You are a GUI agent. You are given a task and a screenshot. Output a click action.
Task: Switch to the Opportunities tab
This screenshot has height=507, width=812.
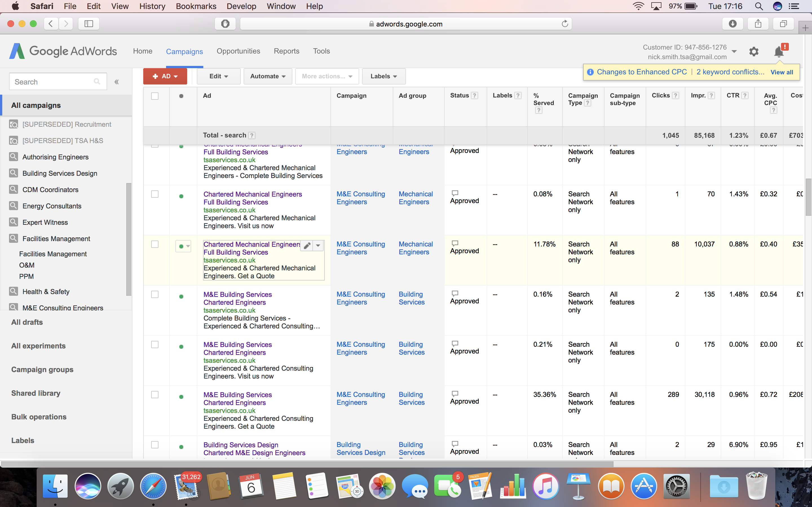tap(238, 51)
